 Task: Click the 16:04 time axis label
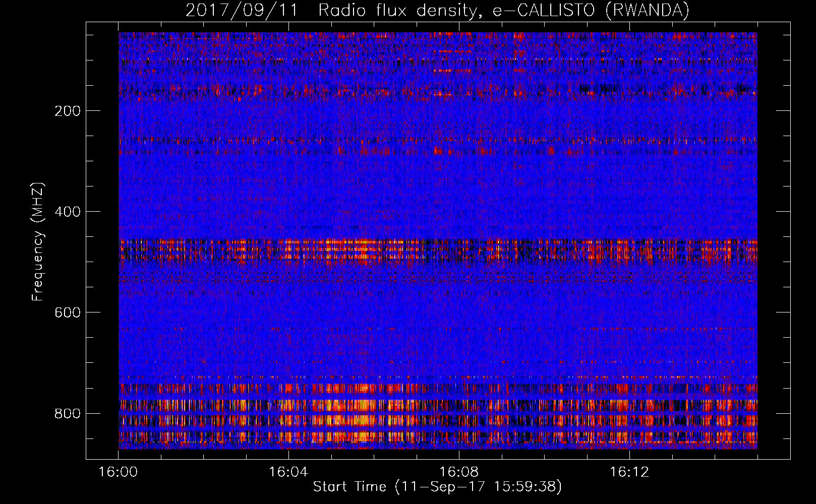(x=288, y=472)
